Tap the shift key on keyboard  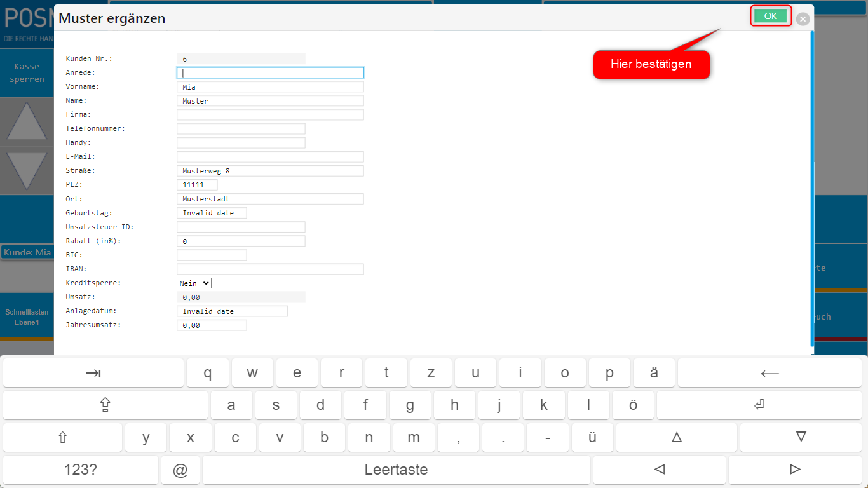pos(62,437)
